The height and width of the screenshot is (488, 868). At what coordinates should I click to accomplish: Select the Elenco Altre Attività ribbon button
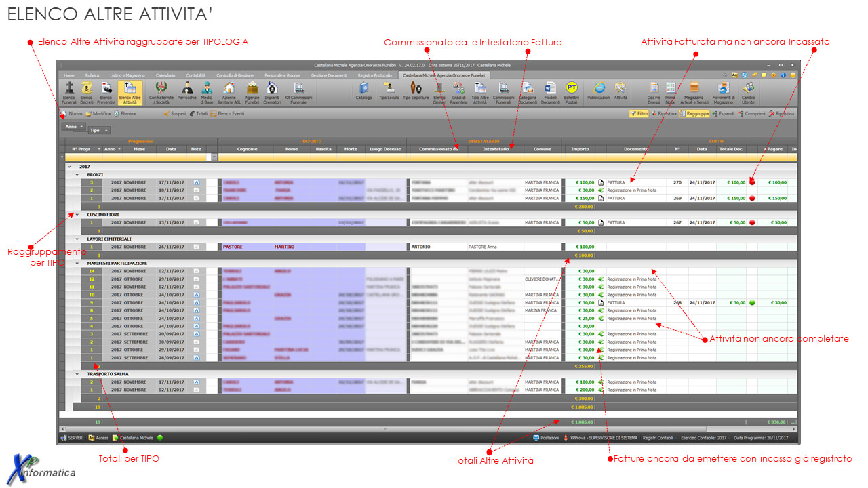click(x=130, y=93)
